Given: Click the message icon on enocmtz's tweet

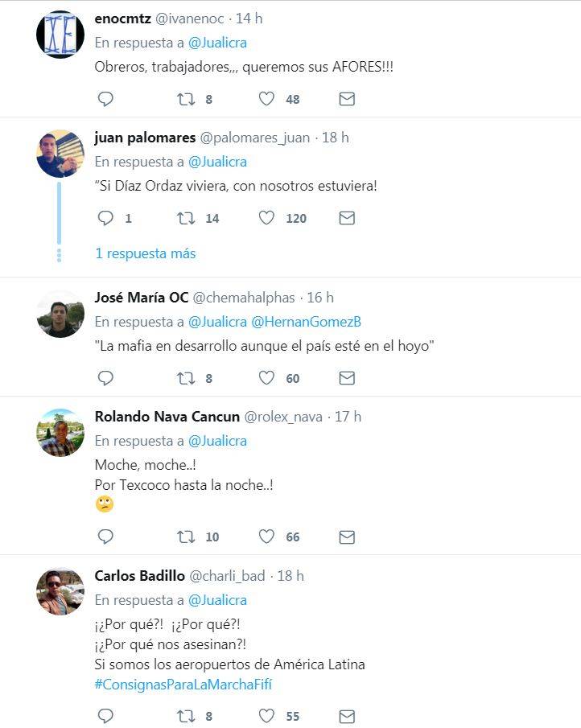Looking at the screenshot, I should click(x=347, y=99).
